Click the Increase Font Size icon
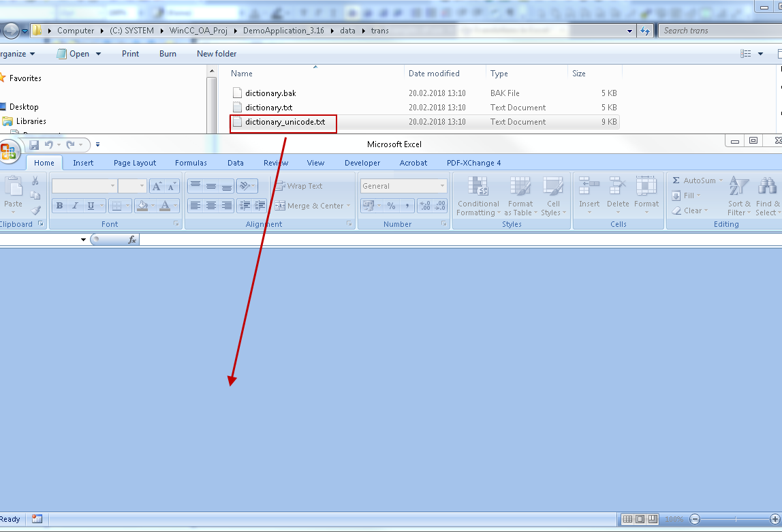This screenshot has width=782, height=532. pos(157,186)
